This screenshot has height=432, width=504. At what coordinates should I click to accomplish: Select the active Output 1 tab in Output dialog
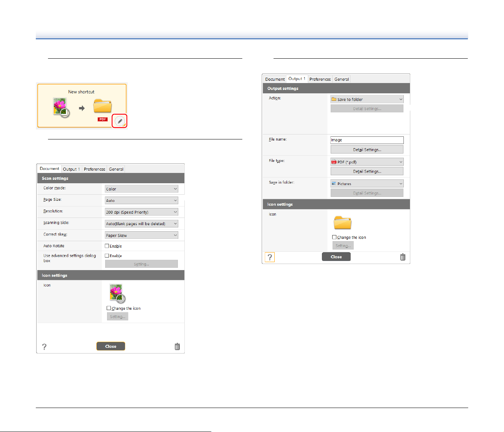(x=297, y=78)
